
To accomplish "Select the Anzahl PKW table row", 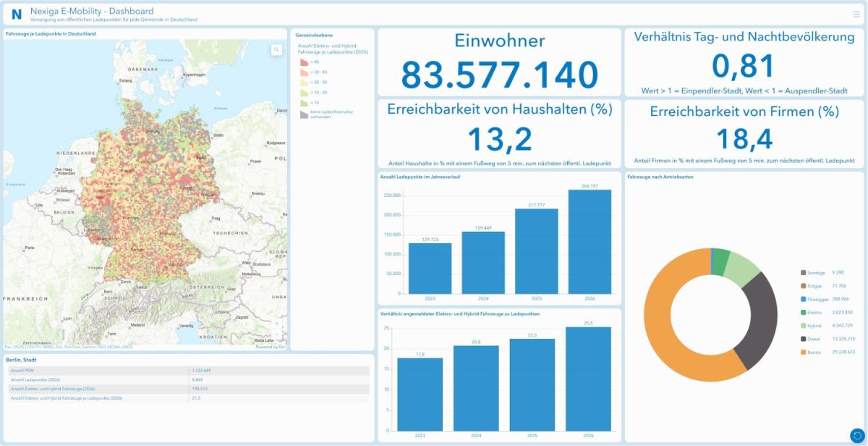I will pyautogui.click(x=188, y=370).
